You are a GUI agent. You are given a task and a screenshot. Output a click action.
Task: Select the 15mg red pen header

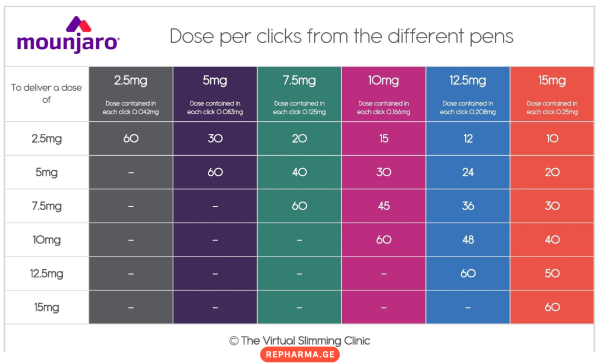pyautogui.click(x=552, y=94)
